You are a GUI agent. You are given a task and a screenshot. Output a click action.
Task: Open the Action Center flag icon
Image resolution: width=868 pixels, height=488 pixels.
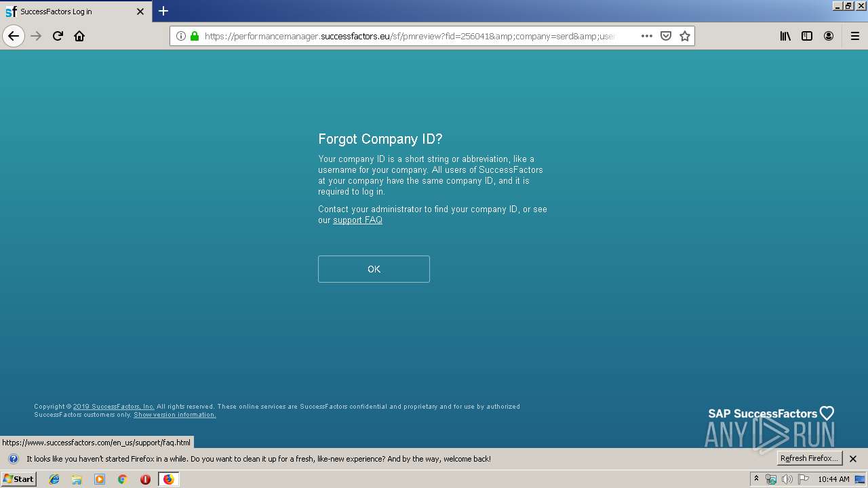click(x=804, y=479)
